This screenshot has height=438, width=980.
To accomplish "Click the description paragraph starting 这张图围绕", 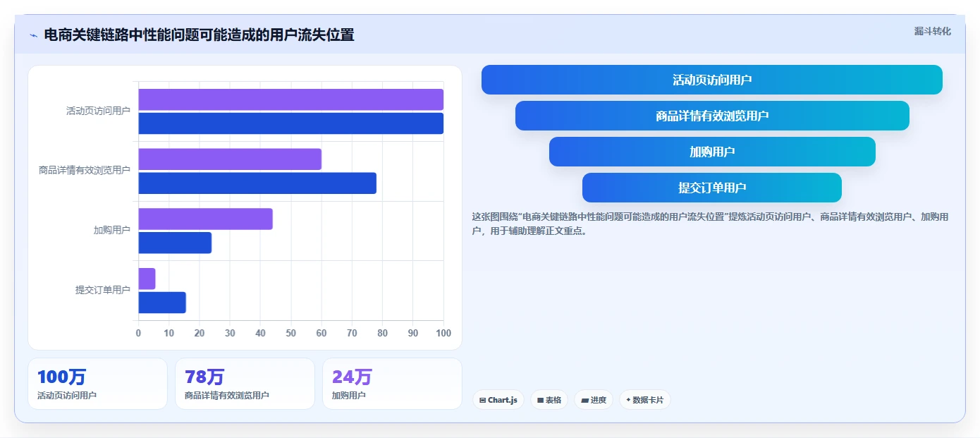I will [x=710, y=224].
